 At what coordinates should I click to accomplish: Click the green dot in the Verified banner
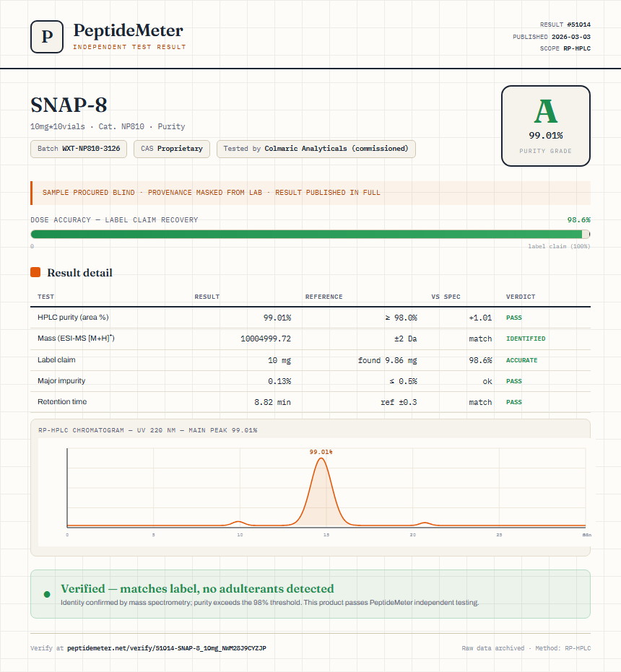pos(47,594)
